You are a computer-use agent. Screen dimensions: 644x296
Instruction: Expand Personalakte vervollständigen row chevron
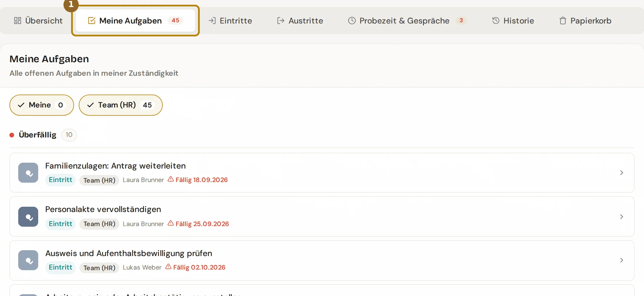(x=621, y=217)
